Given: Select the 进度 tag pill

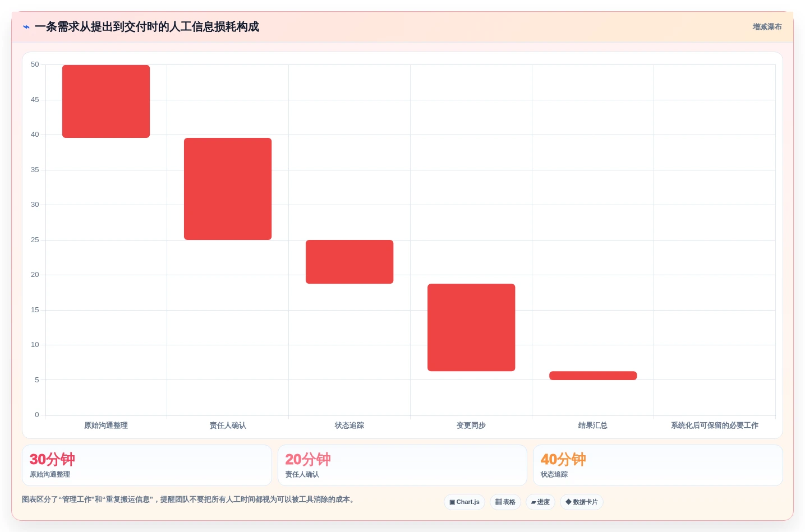Looking at the screenshot, I should (540, 502).
